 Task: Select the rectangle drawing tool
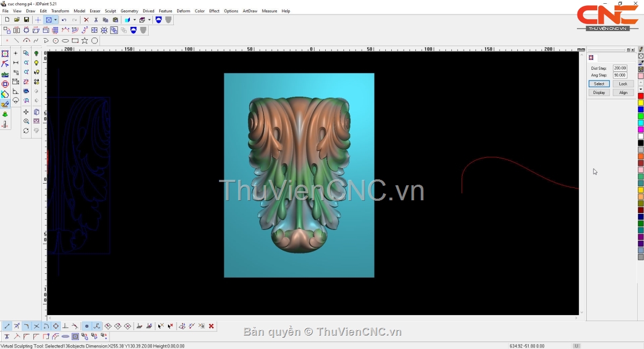[x=75, y=41]
